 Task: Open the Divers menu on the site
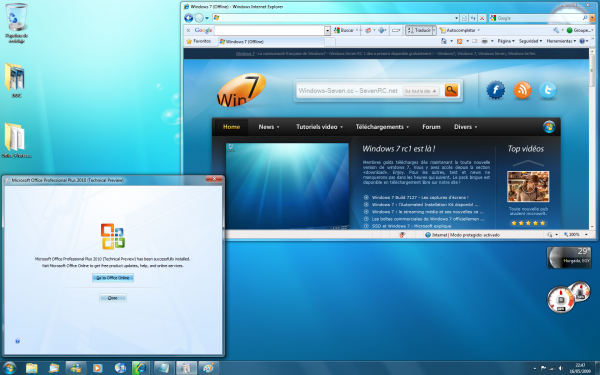click(465, 127)
